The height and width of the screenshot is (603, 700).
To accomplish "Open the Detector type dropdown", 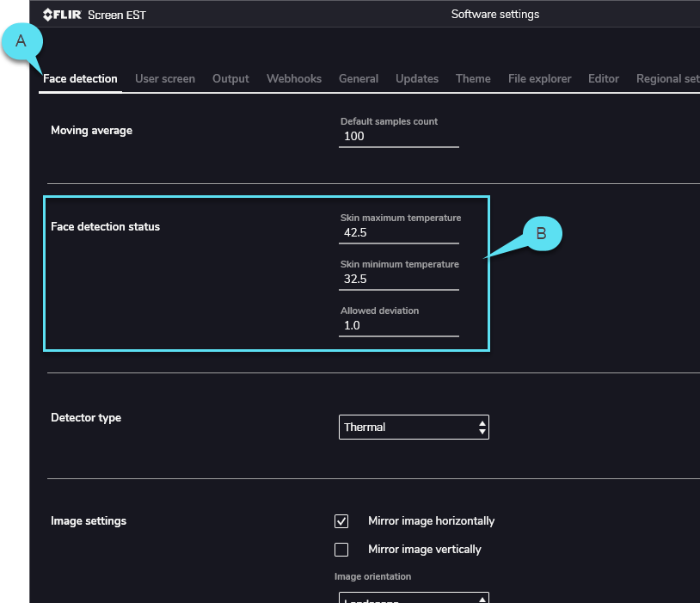I will pos(414,427).
